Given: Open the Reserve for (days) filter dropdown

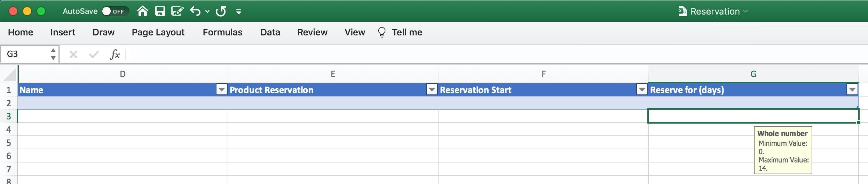Looking at the screenshot, I should [x=852, y=90].
